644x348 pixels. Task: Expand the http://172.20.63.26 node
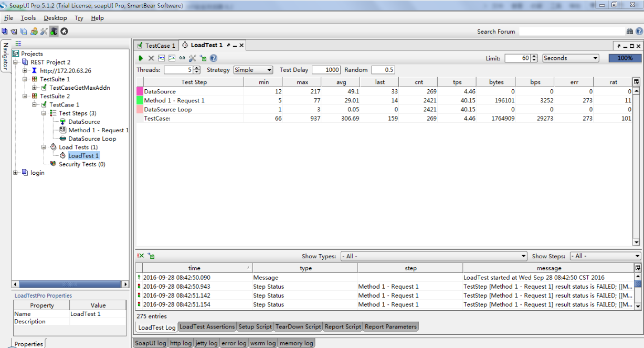click(25, 71)
